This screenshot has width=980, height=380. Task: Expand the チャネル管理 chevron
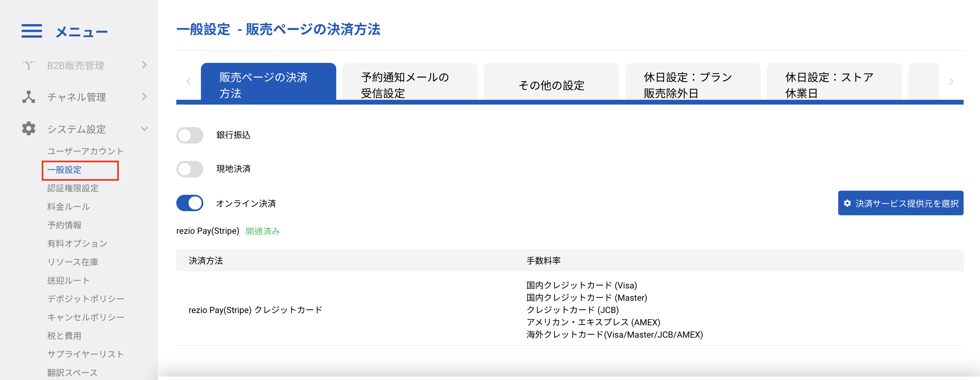click(144, 97)
